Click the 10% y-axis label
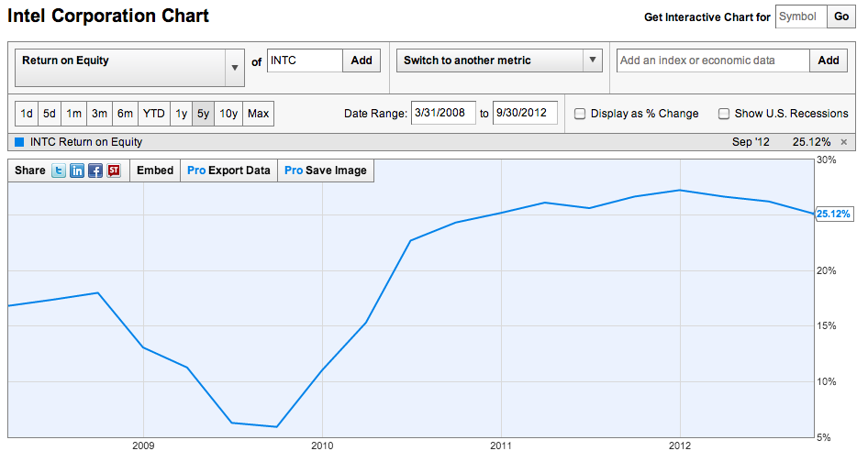This screenshot has width=868, height=473. click(x=827, y=381)
